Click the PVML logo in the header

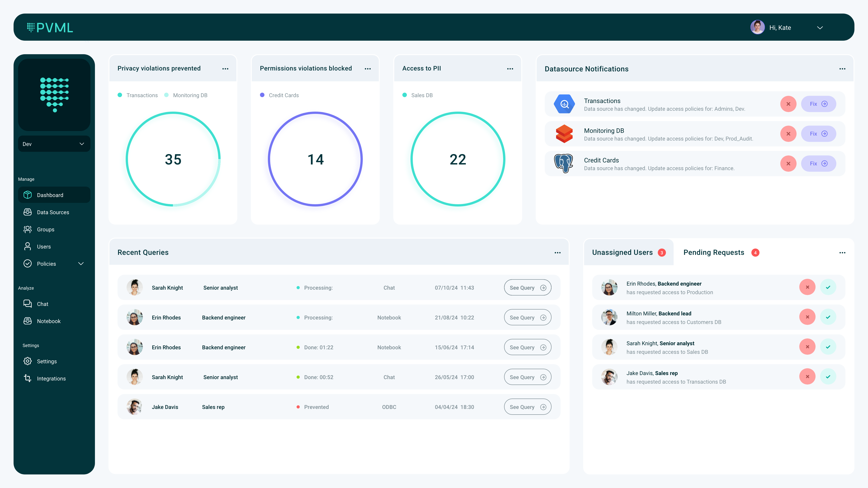(x=50, y=27)
